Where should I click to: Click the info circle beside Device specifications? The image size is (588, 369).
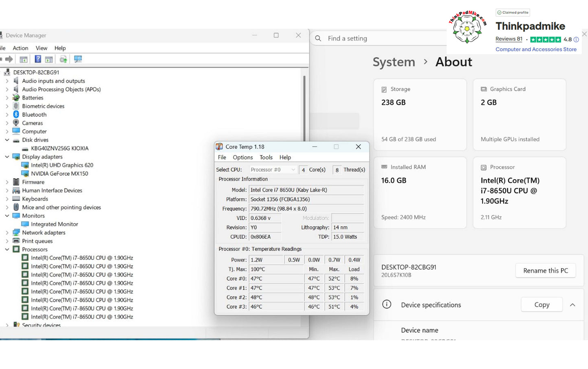click(387, 304)
